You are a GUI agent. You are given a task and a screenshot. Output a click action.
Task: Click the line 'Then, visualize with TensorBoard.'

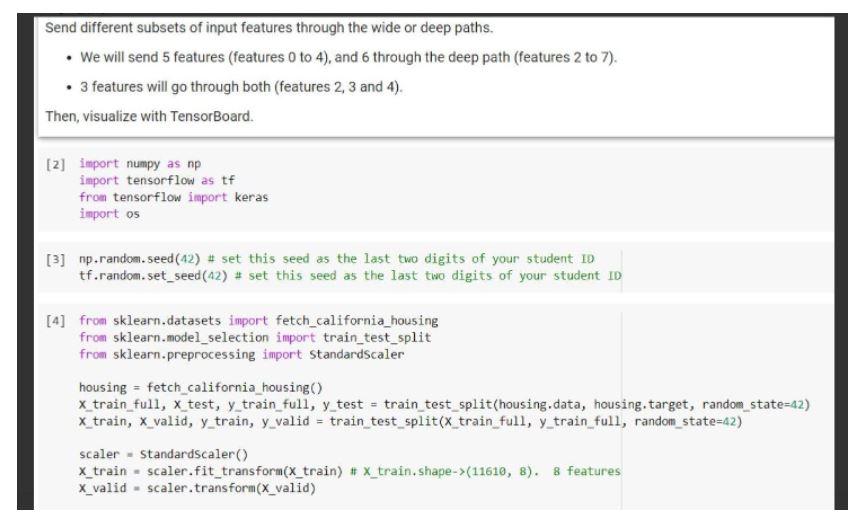(x=149, y=117)
